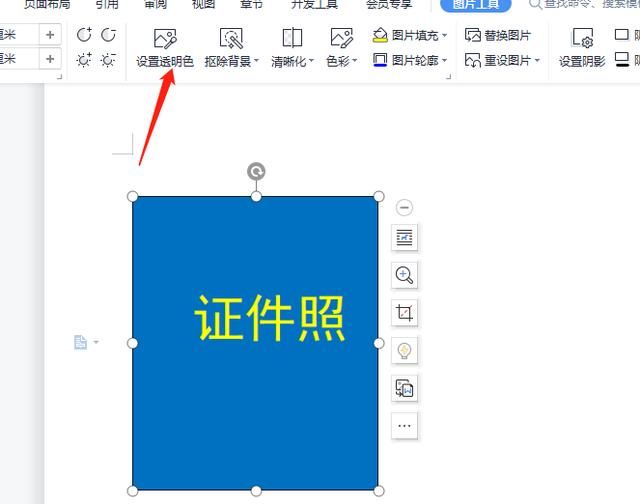Increase brightness sun icon

point(84,60)
